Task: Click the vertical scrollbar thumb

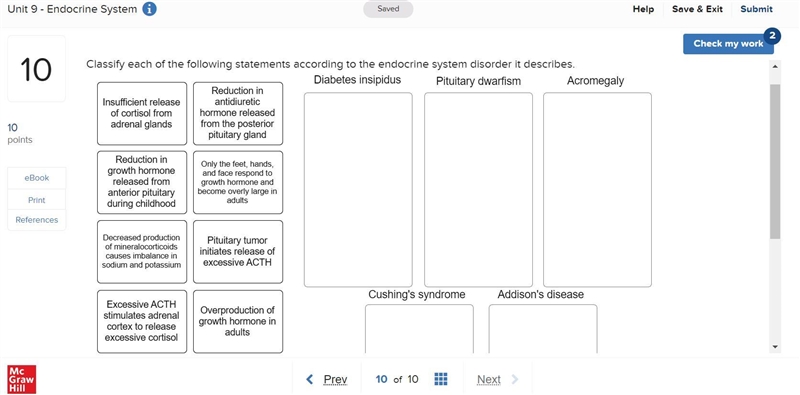Action: point(775,162)
